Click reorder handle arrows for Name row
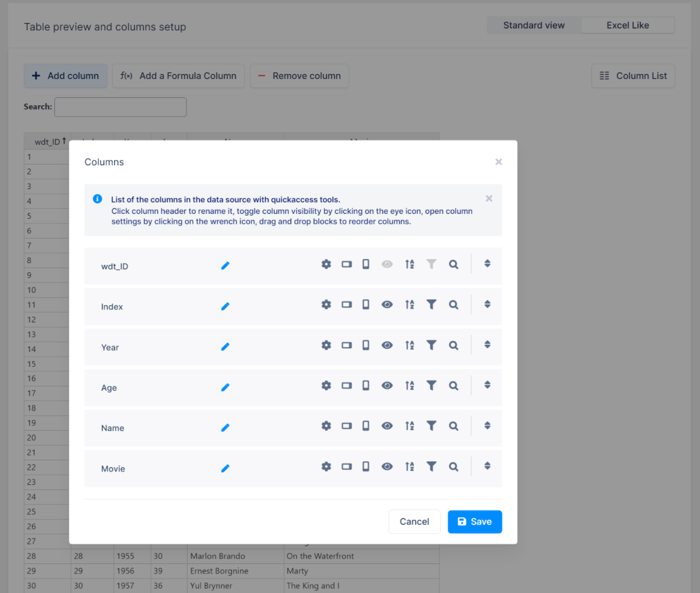The height and width of the screenshot is (593, 700). point(487,426)
